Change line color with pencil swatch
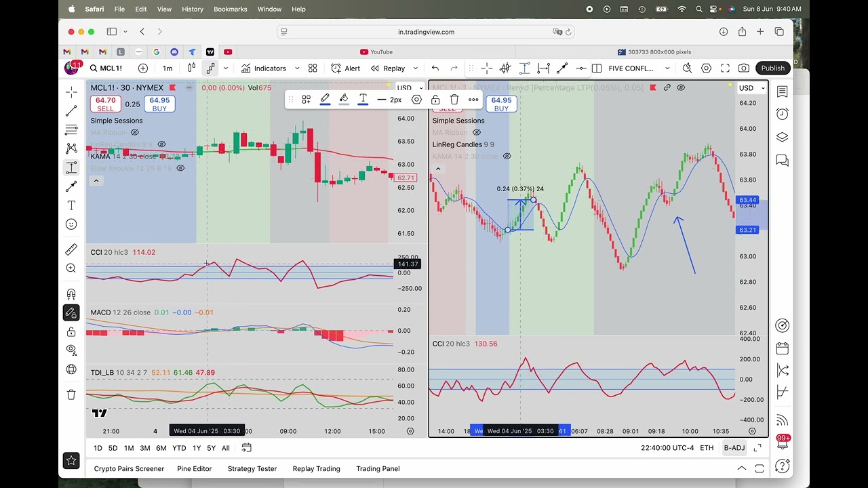Screen dimensions: 868x488 [325, 100]
